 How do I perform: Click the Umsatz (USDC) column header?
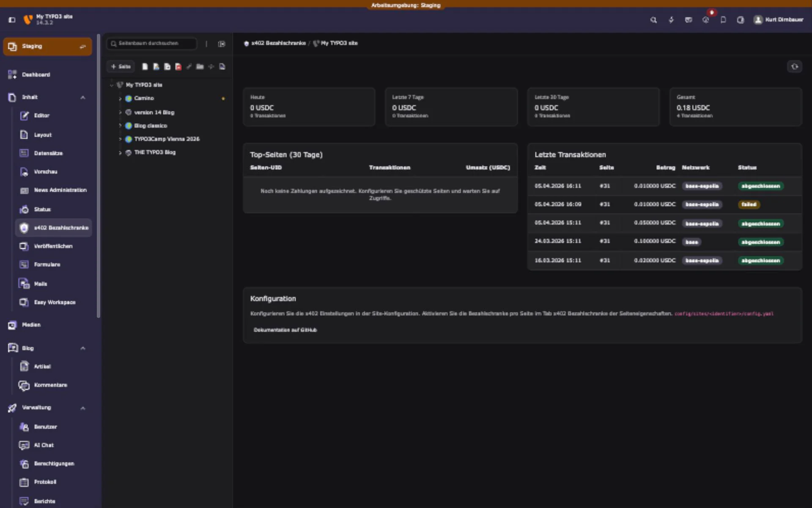coord(488,168)
